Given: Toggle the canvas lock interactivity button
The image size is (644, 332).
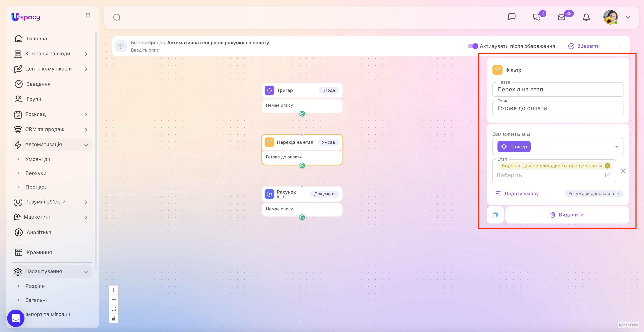Looking at the screenshot, I should 114,318.
